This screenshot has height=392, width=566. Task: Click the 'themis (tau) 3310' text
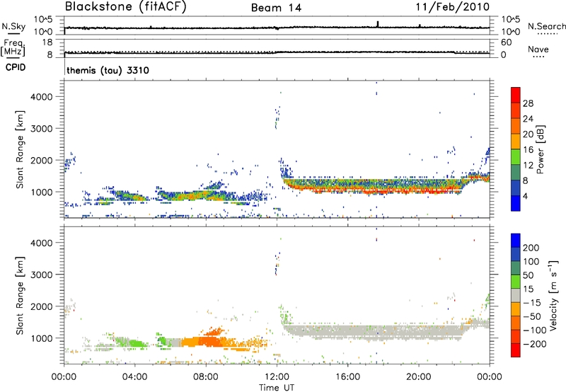pos(108,70)
